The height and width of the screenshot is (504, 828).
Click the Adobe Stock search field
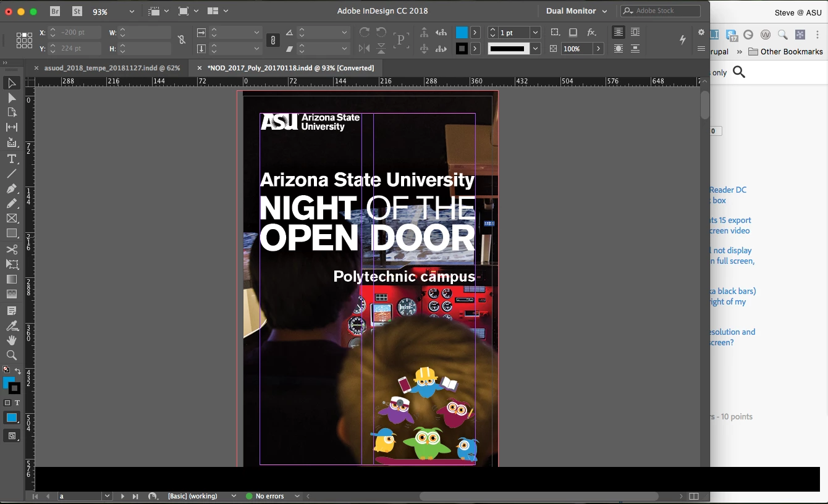point(661,11)
